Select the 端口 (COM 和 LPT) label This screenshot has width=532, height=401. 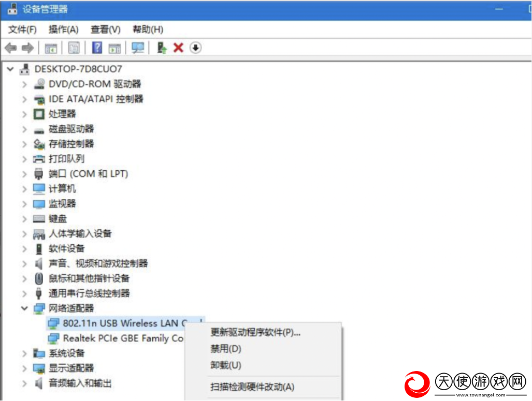tap(88, 174)
